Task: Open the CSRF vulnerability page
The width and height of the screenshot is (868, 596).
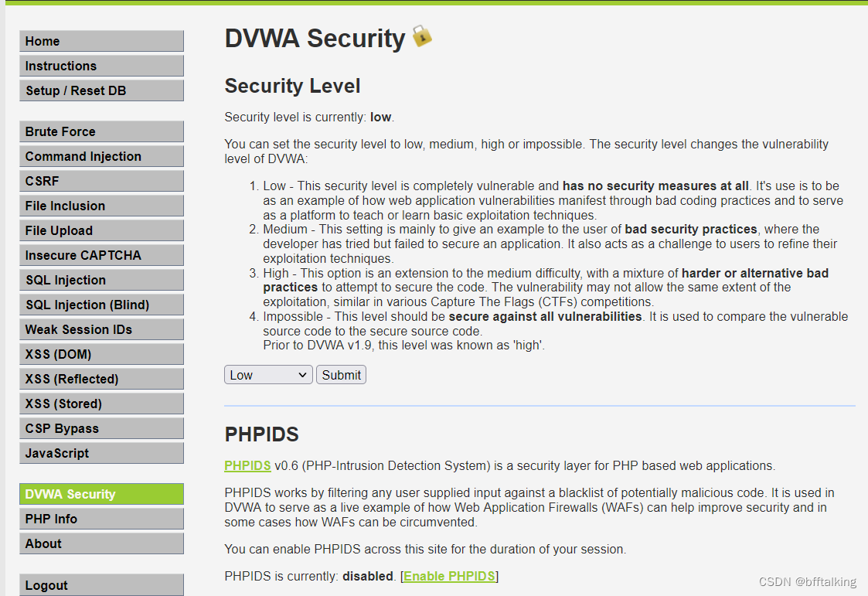Action: 101,181
